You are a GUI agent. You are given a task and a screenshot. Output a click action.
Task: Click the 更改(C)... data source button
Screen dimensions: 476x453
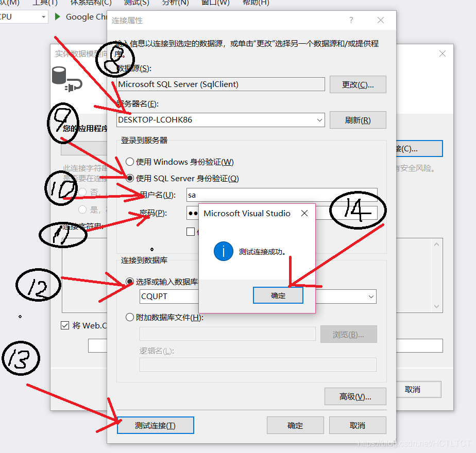(x=358, y=84)
